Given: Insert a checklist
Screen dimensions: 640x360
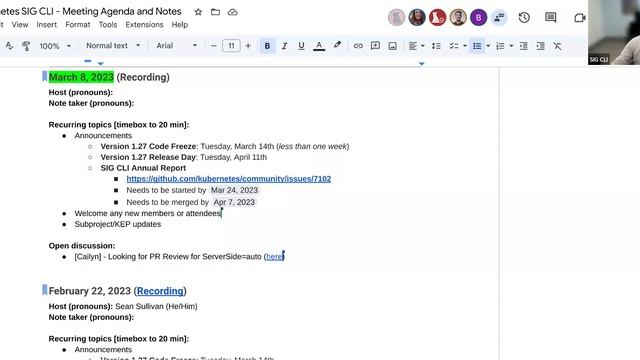Looking at the screenshot, I should pyautogui.click(x=453, y=46).
